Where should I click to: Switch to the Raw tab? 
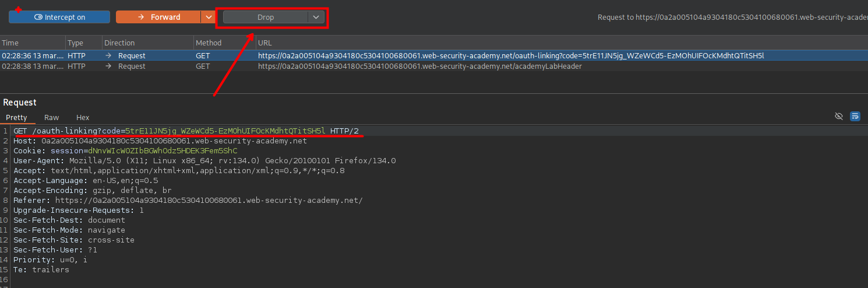click(52, 117)
